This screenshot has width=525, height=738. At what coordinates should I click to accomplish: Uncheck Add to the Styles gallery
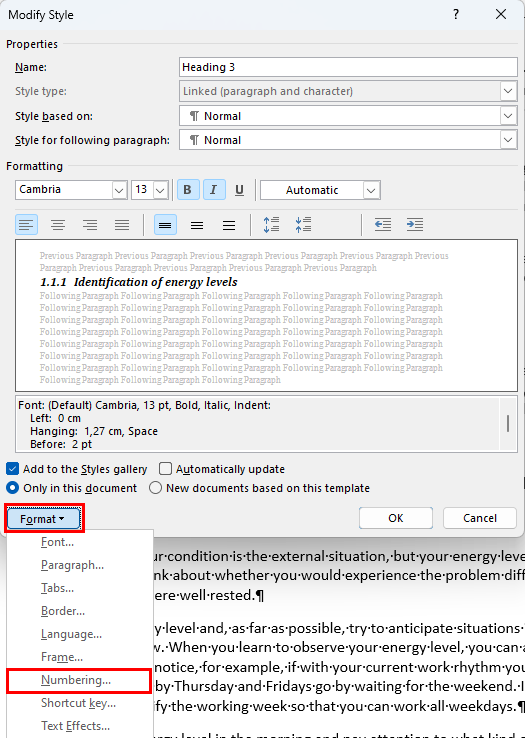coord(13,469)
